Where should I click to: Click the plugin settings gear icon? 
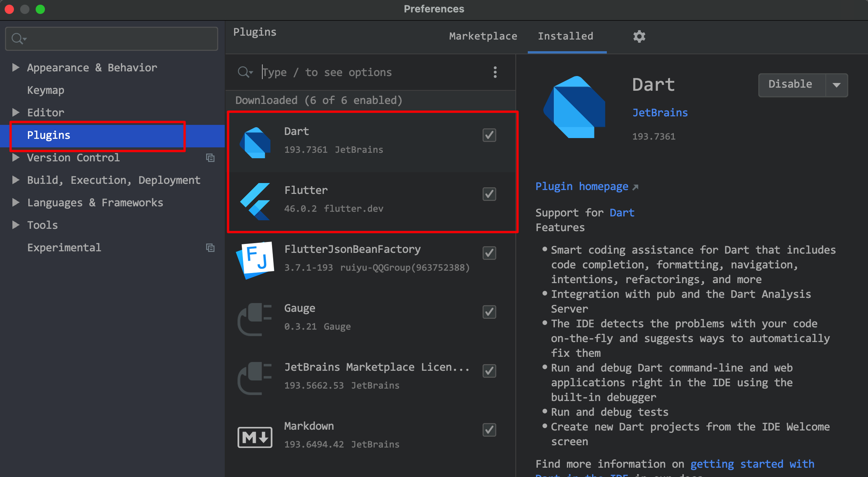(x=639, y=36)
